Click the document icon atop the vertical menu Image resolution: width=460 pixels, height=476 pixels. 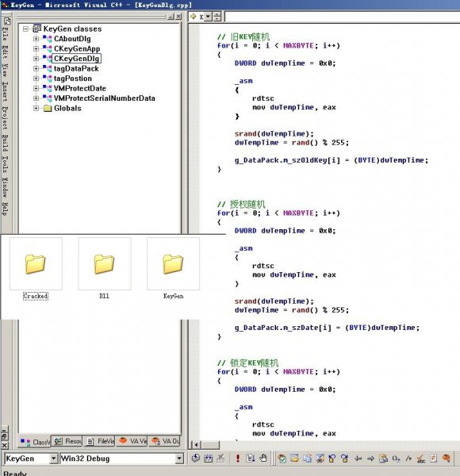click(6, 21)
